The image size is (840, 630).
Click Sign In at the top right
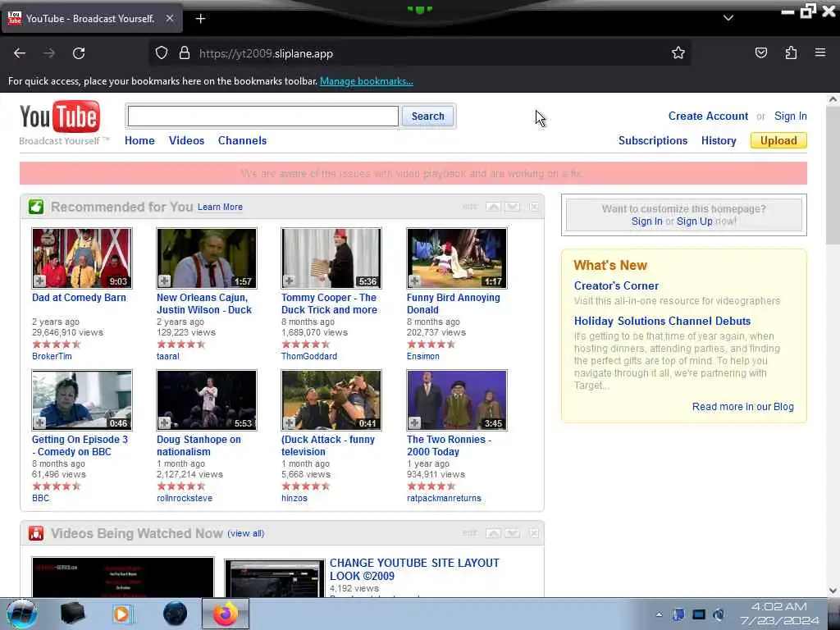click(790, 116)
